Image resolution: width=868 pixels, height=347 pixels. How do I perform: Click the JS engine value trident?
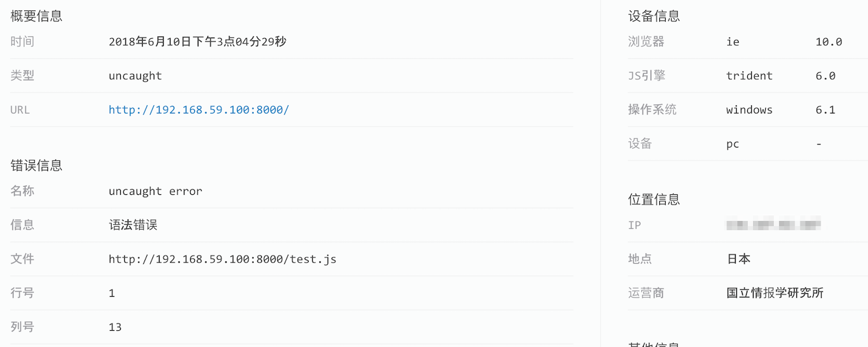point(750,75)
